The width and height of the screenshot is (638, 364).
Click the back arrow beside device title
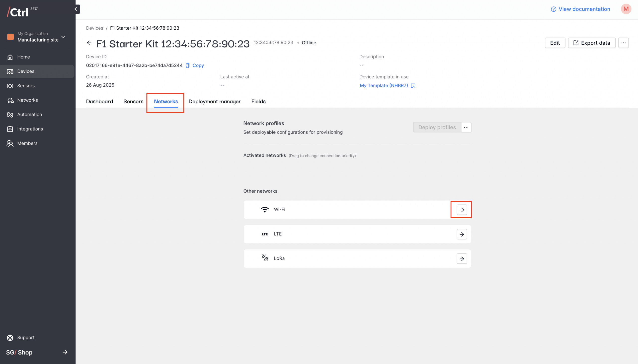(89, 43)
